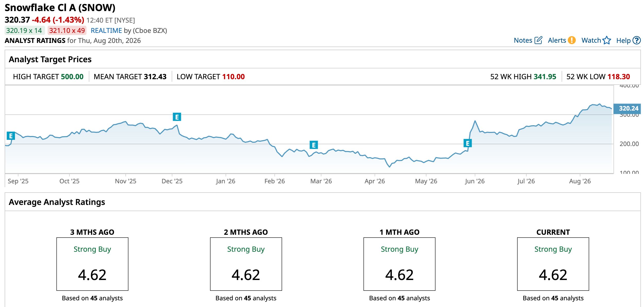The width and height of the screenshot is (644, 307).
Task: Select the 3 MTHS AGO rating box
Action: [x=92, y=264]
